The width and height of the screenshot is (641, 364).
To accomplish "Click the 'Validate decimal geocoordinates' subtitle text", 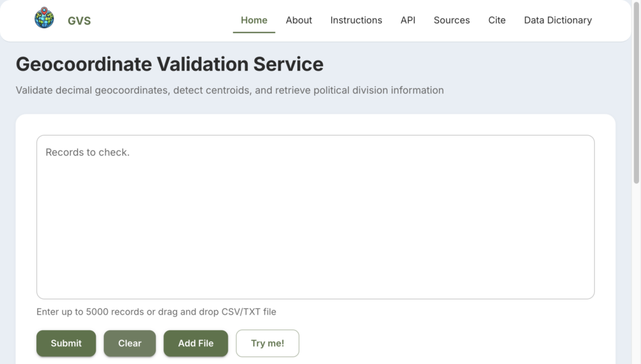I will click(x=230, y=90).
